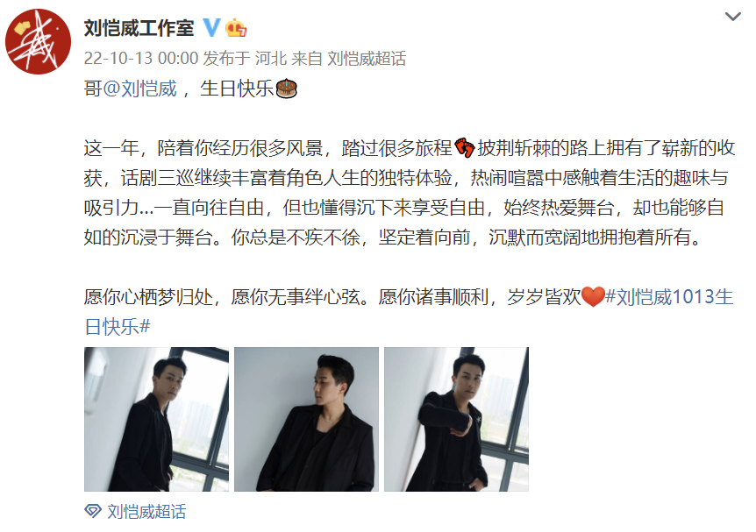Click the crown membership badge icon

pyautogui.click(x=236, y=27)
